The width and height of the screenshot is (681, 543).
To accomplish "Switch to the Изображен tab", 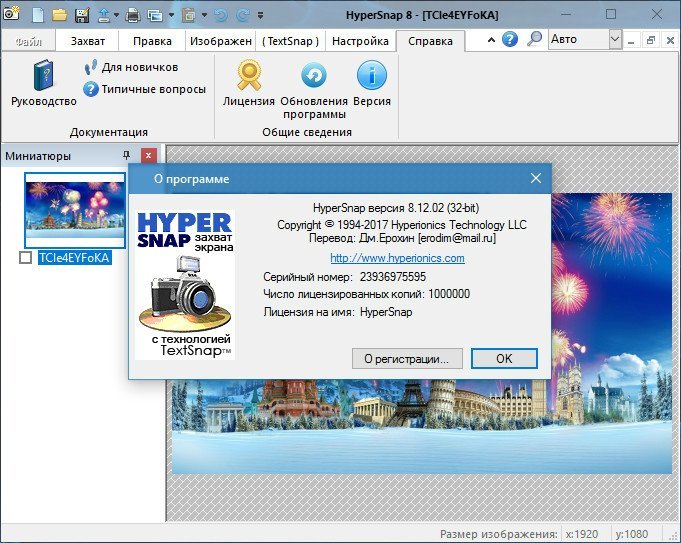I will [221, 41].
